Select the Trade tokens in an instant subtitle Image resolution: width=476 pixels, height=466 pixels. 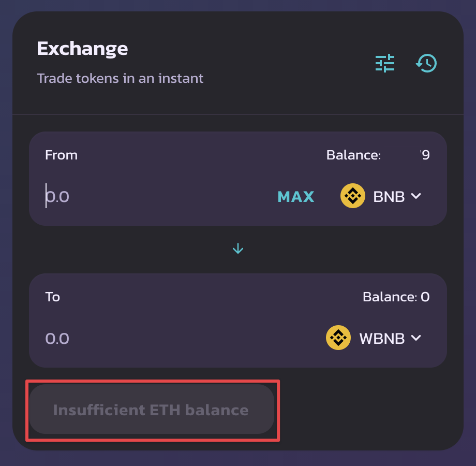click(120, 78)
